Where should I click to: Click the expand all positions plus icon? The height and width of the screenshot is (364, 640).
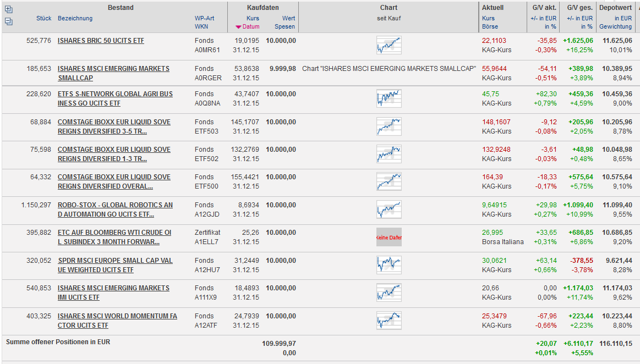coord(8,9)
